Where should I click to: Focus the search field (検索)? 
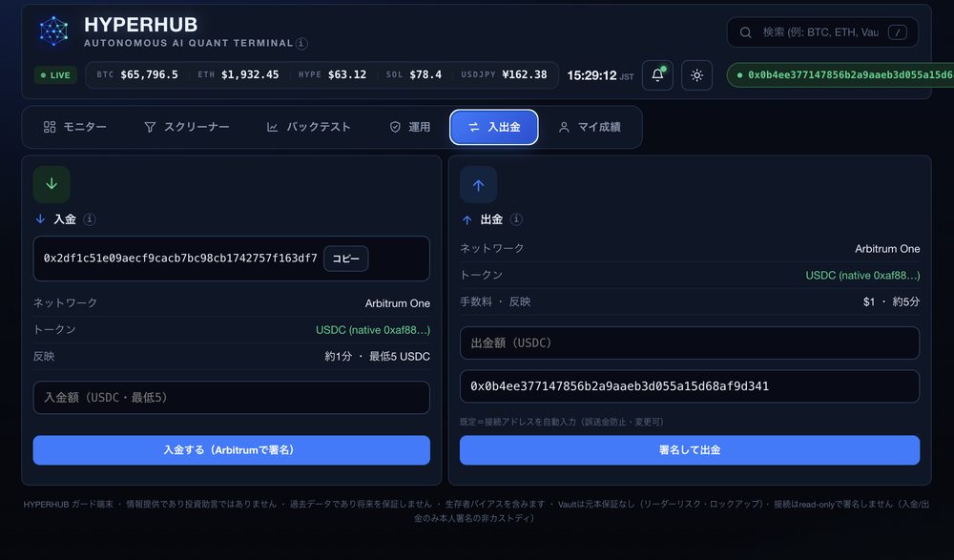[x=822, y=32]
